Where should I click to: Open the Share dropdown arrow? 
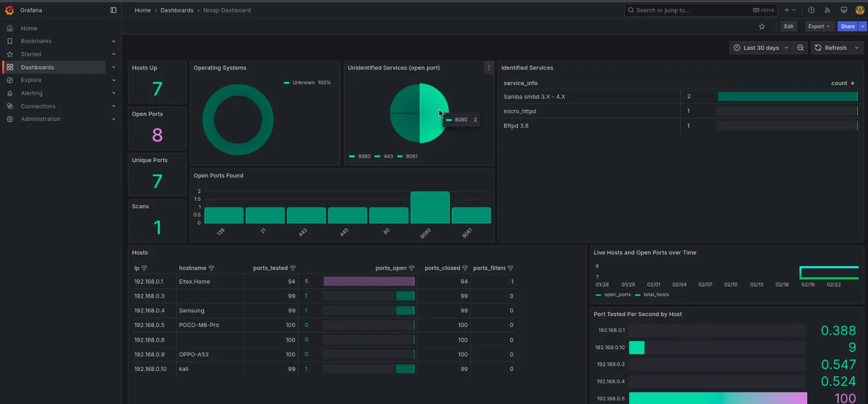(x=863, y=27)
